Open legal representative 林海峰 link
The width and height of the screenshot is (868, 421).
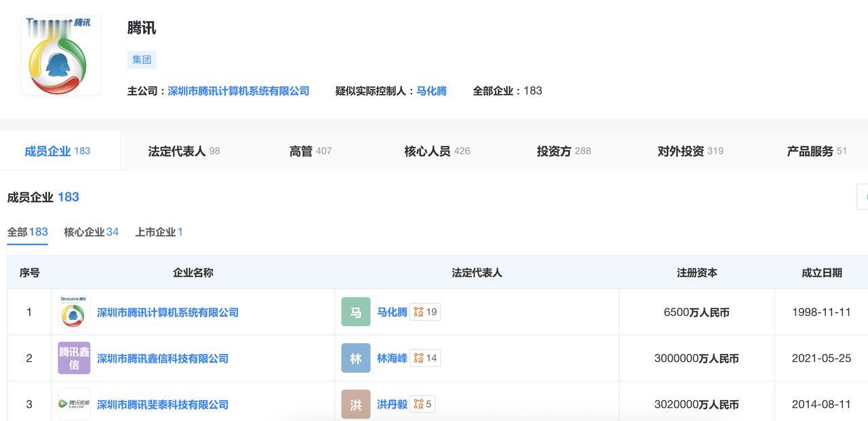(x=392, y=359)
